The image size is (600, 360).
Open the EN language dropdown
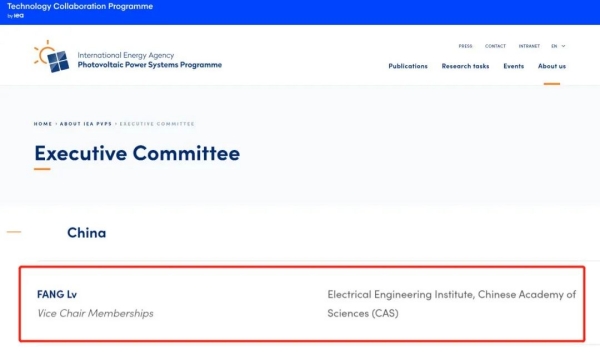[x=558, y=46]
